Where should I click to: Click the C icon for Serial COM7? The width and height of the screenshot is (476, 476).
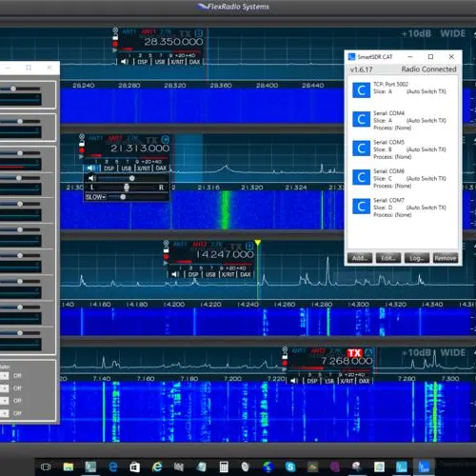[x=361, y=207]
